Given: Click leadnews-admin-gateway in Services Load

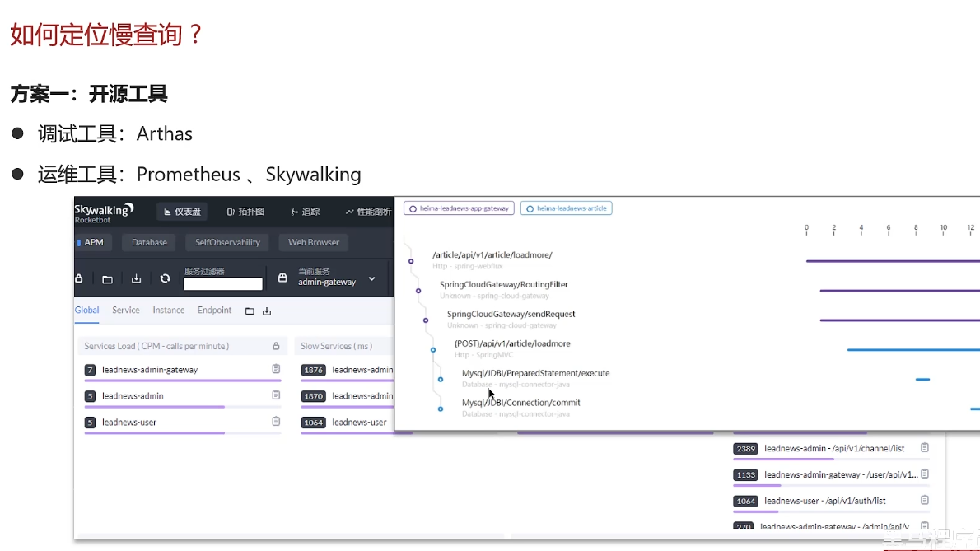Looking at the screenshot, I should pyautogui.click(x=150, y=370).
